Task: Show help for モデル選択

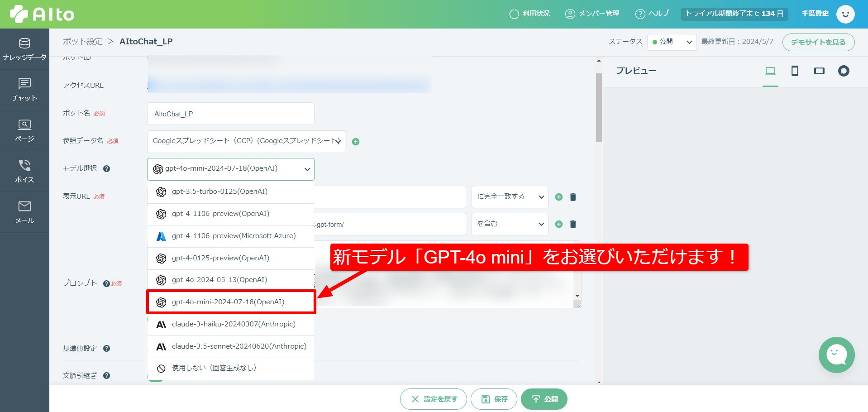Action: click(x=107, y=169)
